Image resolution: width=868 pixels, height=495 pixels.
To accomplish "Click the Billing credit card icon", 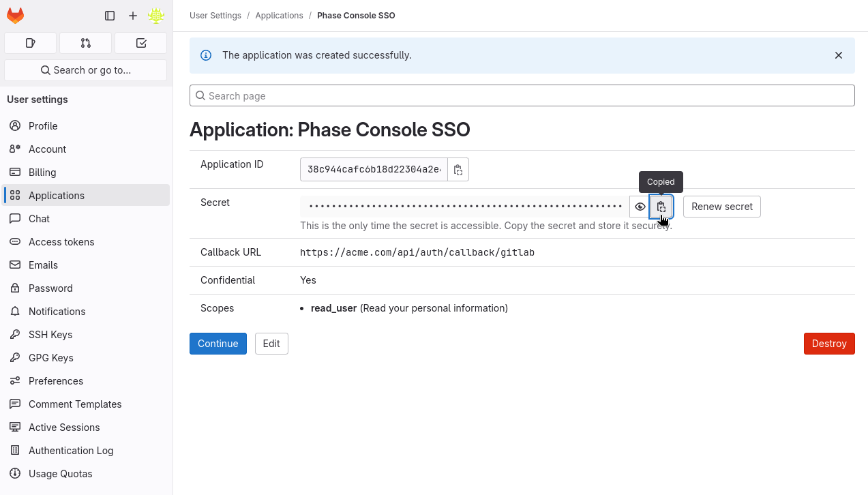I will 15,172.
